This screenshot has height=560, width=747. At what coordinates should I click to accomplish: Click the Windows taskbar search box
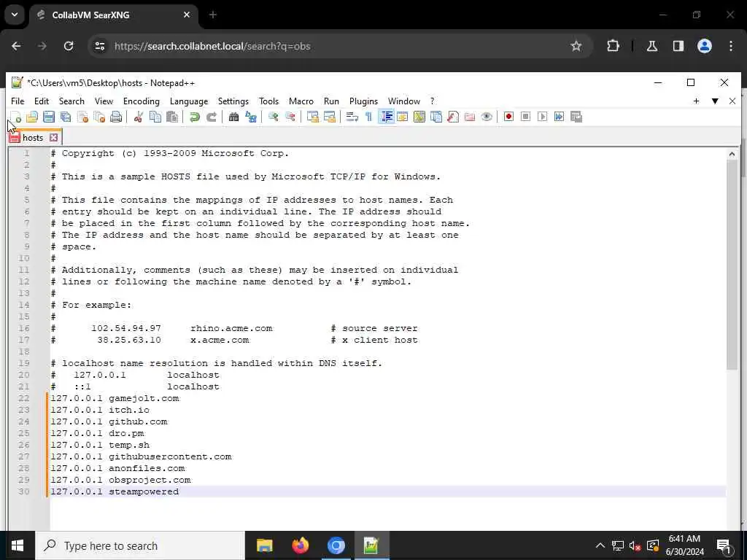coord(141,545)
